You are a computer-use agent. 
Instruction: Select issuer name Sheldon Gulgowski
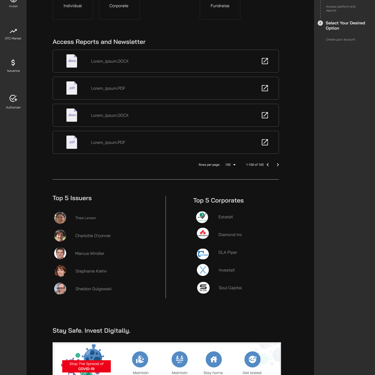pos(93,289)
